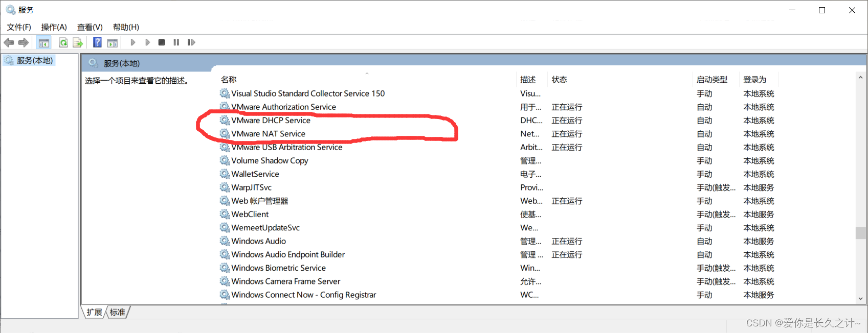Click the Stop Service square icon

point(162,42)
